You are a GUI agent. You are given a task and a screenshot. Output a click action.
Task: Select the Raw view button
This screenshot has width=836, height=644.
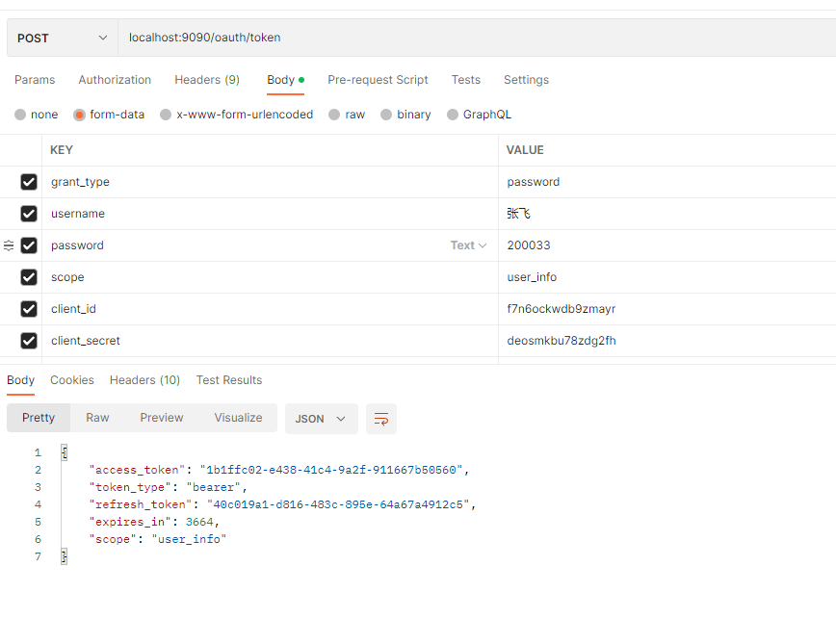(x=97, y=418)
